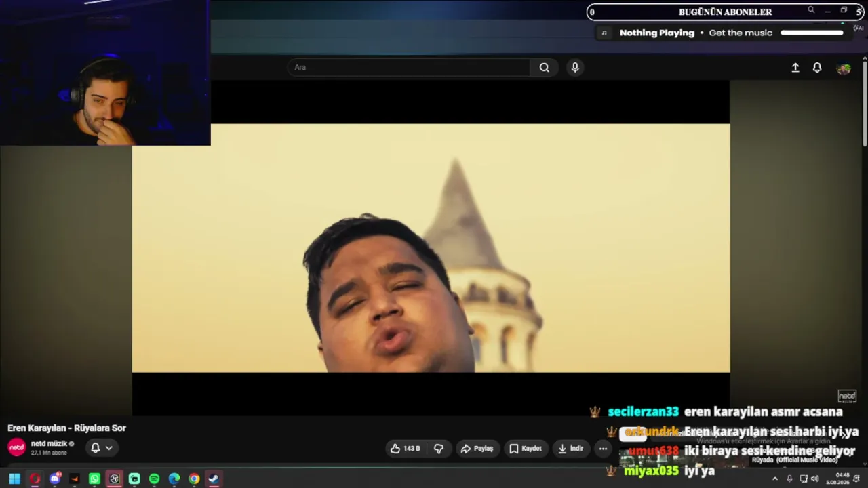Open the volume tray icon

[815, 479]
